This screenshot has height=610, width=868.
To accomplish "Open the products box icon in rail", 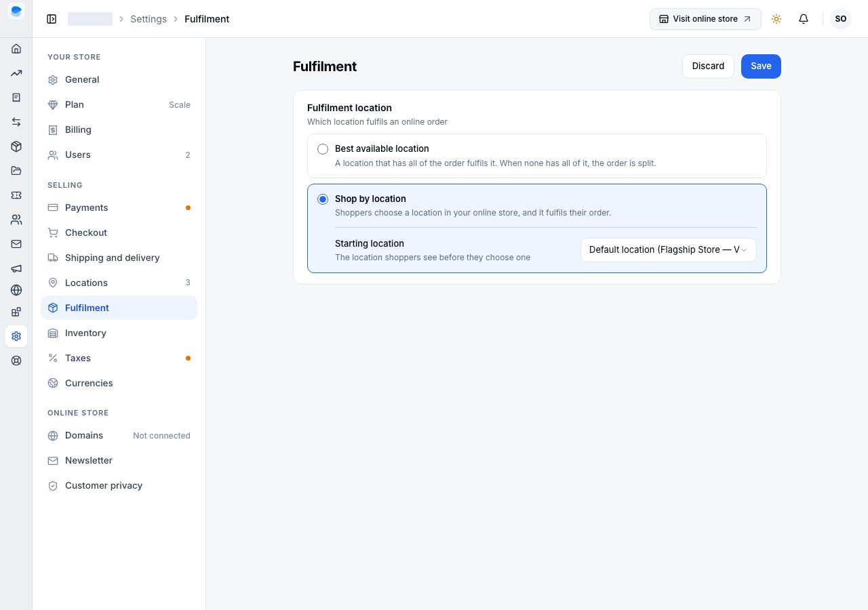I will (16, 146).
